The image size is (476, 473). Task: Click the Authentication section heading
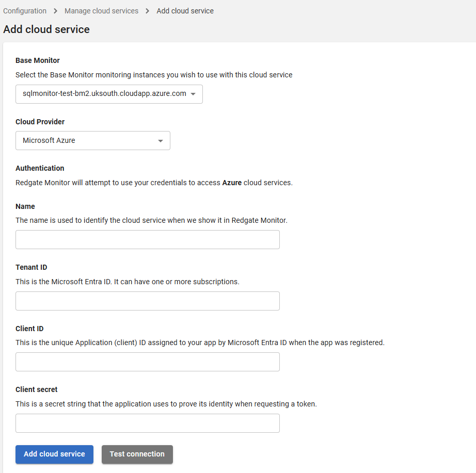40,168
